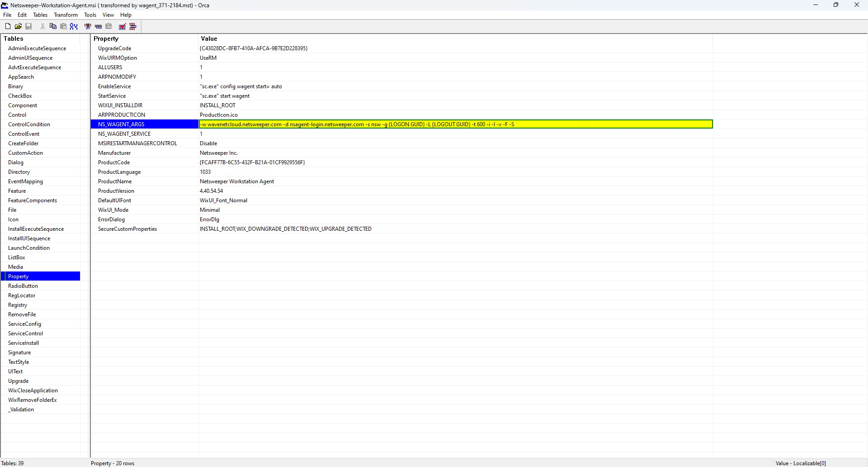The image size is (868, 467).
Task: Click the New file toolbar icon
Action: click(x=8, y=27)
